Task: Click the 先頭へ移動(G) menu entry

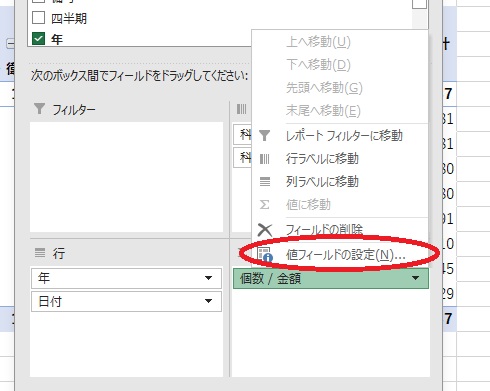Action: click(340, 88)
